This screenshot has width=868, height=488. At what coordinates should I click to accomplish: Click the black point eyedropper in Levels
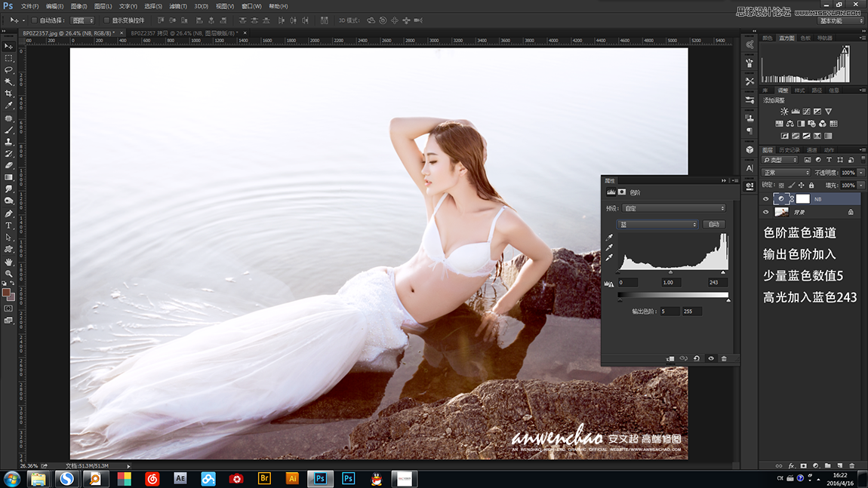click(x=609, y=238)
